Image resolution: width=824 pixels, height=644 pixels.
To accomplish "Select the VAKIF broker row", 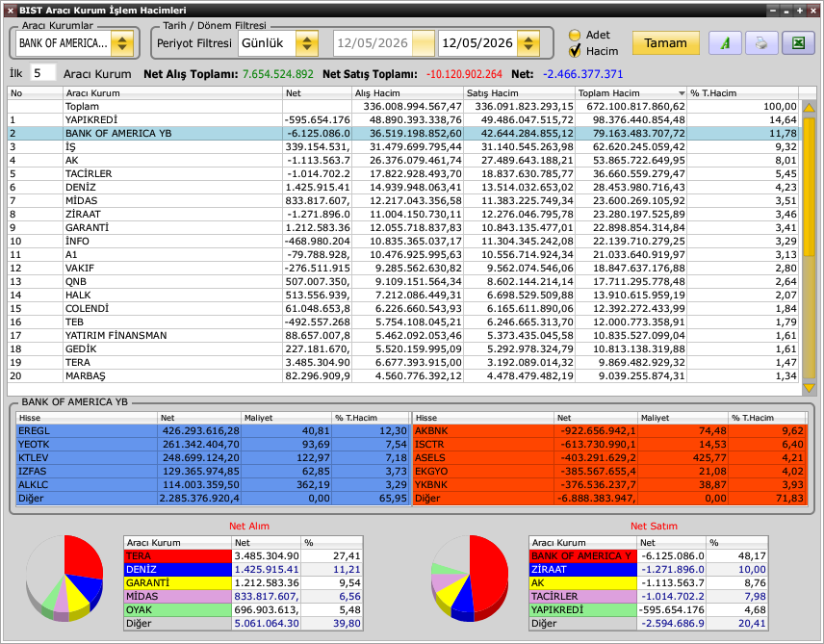I will point(403,269).
